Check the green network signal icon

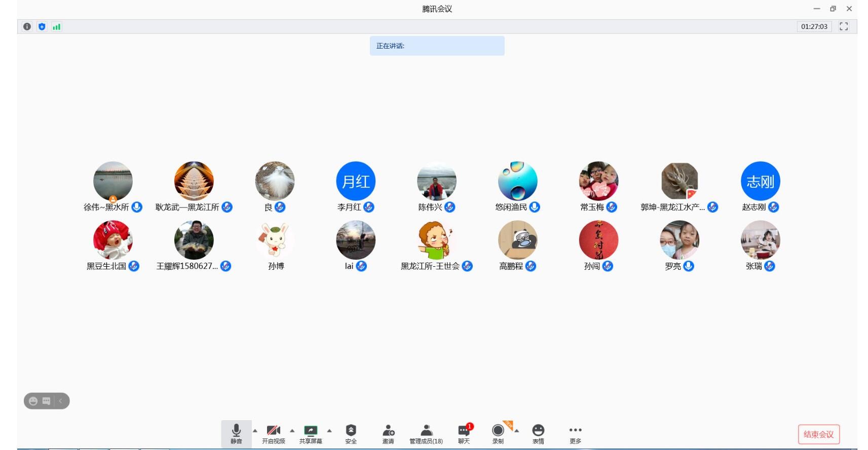click(x=57, y=27)
